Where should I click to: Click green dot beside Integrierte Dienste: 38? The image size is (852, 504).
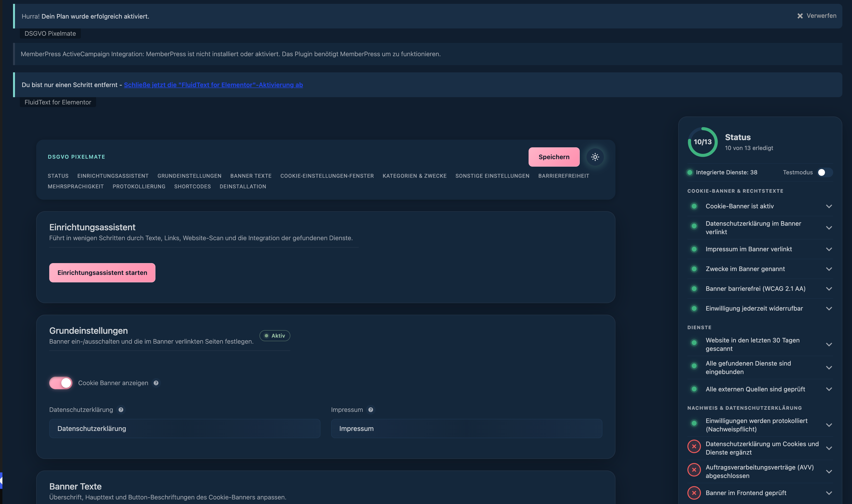690,172
